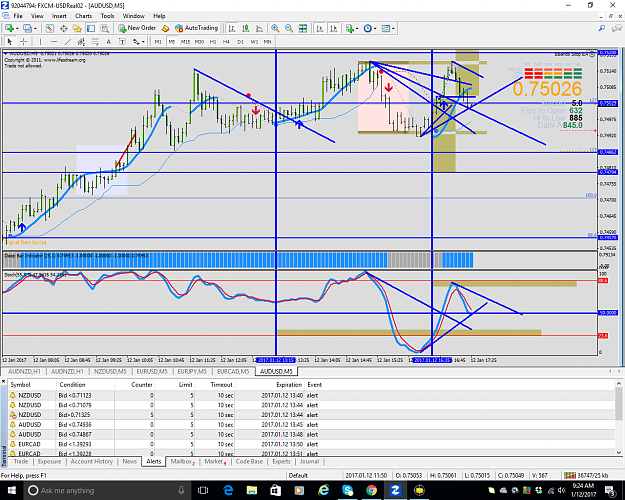
Task: Switch chart to Line Chart mode
Action: click(259, 28)
